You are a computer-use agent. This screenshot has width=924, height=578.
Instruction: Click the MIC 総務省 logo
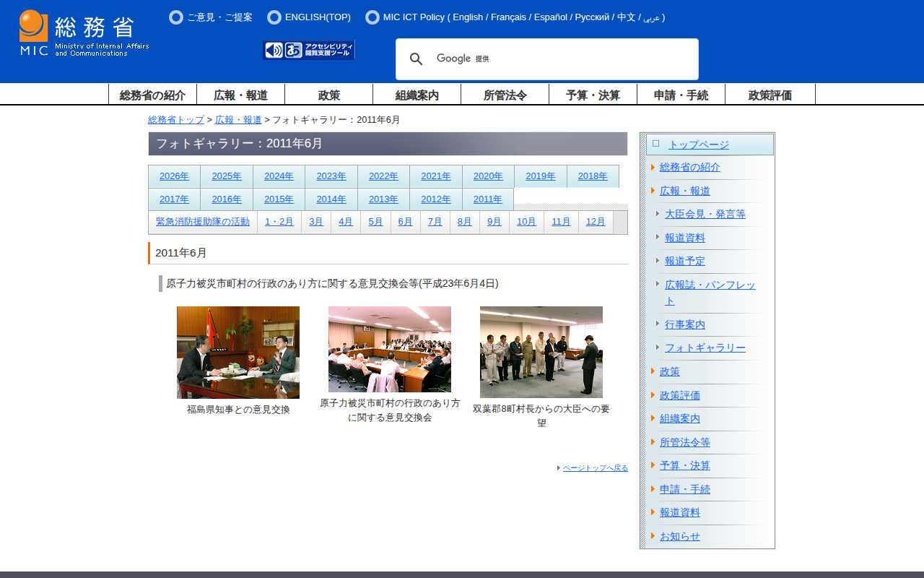[x=84, y=33]
